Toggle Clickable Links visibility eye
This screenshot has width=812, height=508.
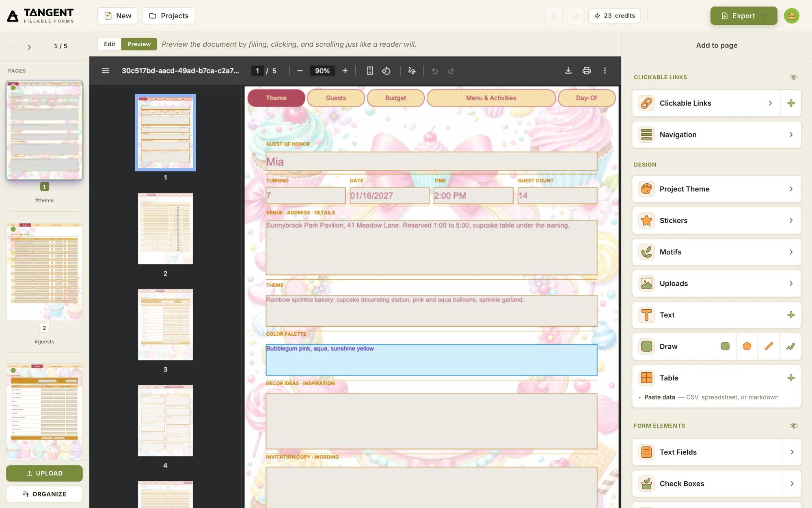click(x=794, y=77)
